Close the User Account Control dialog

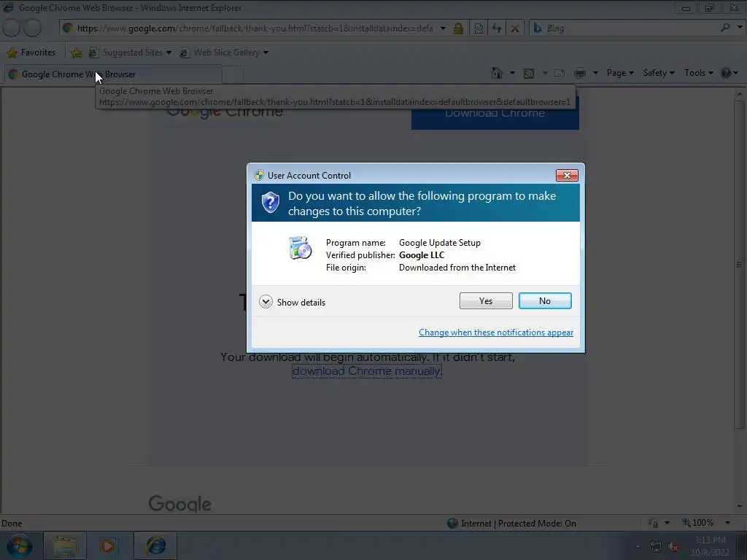pos(566,175)
